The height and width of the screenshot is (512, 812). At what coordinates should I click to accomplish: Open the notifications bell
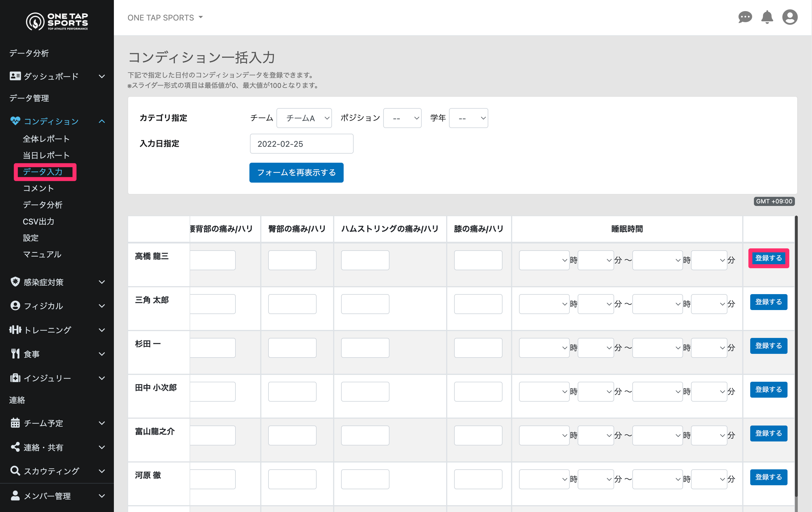(767, 17)
